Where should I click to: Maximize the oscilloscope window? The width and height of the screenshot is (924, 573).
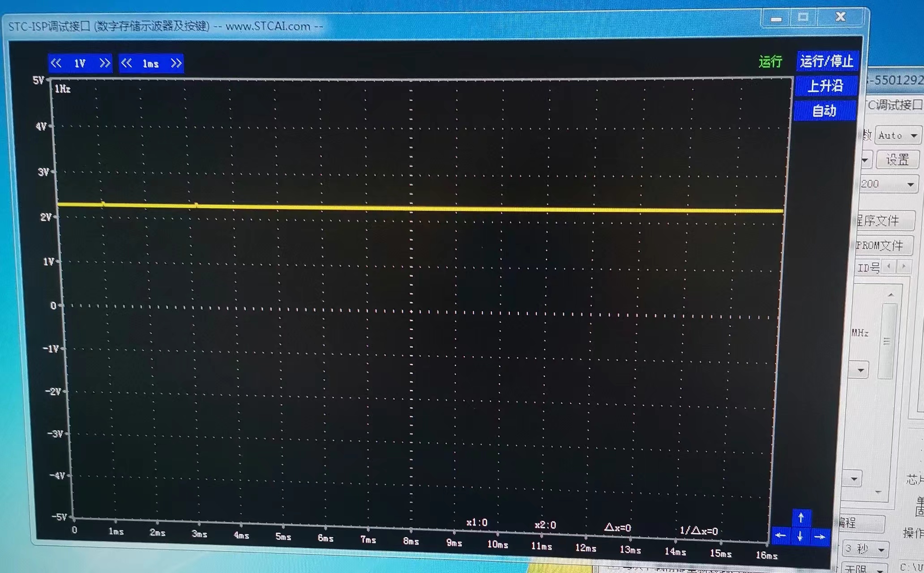coord(803,17)
